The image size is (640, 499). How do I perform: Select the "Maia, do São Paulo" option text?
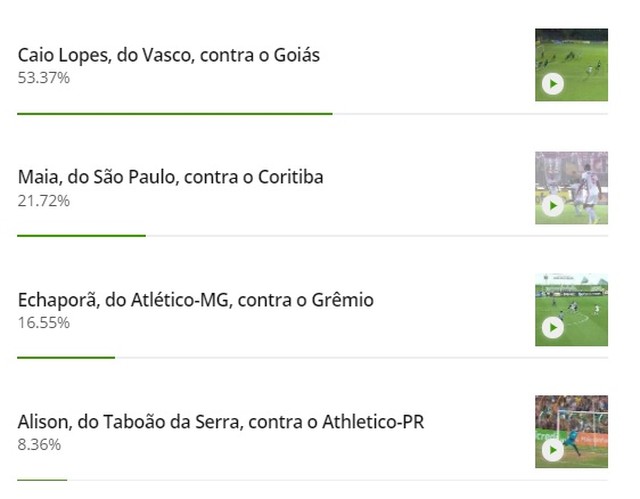click(170, 177)
